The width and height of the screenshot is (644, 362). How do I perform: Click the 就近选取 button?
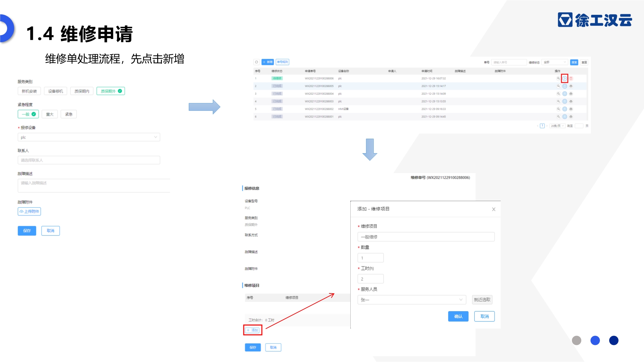(482, 300)
